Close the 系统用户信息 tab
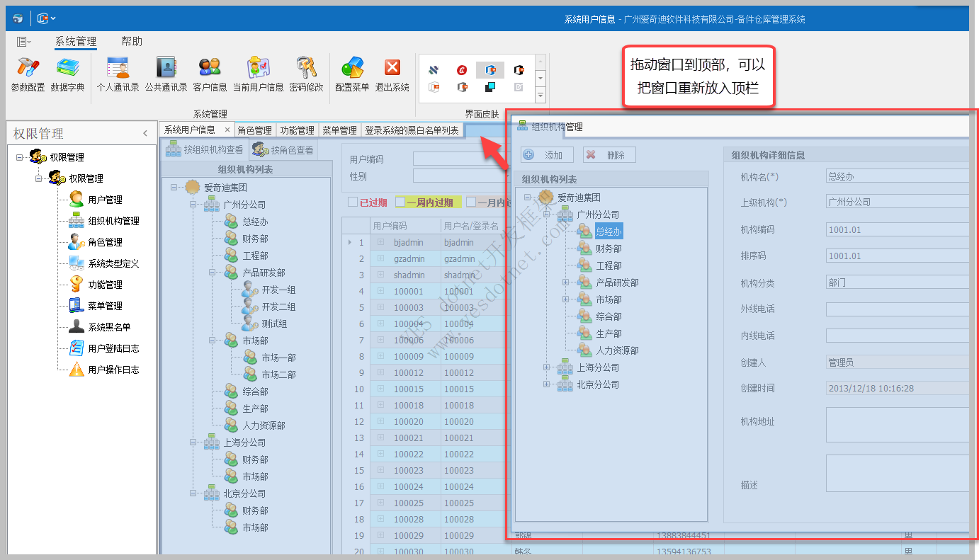Viewport: 979px width, 560px height. tap(227, 130)
